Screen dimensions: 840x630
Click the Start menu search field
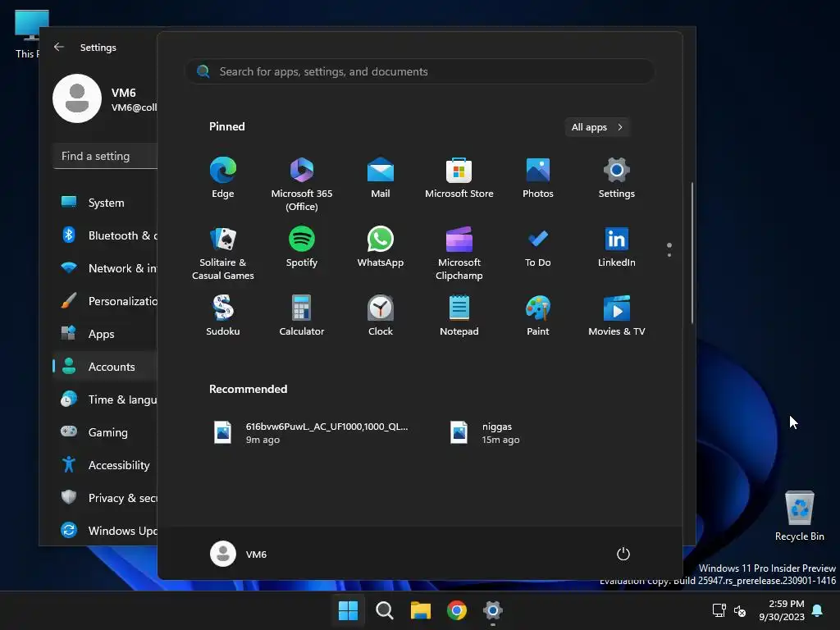click(420, 71)
